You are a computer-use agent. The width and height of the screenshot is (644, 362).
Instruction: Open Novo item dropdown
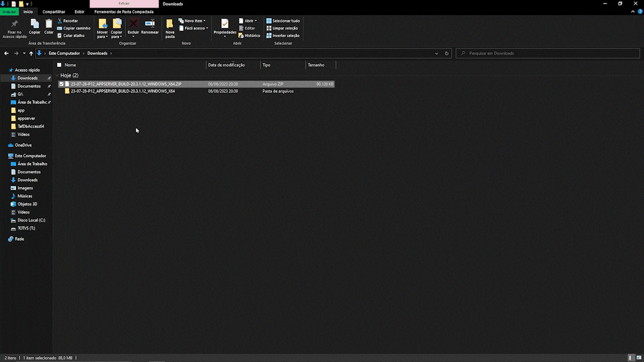point(192,21)
